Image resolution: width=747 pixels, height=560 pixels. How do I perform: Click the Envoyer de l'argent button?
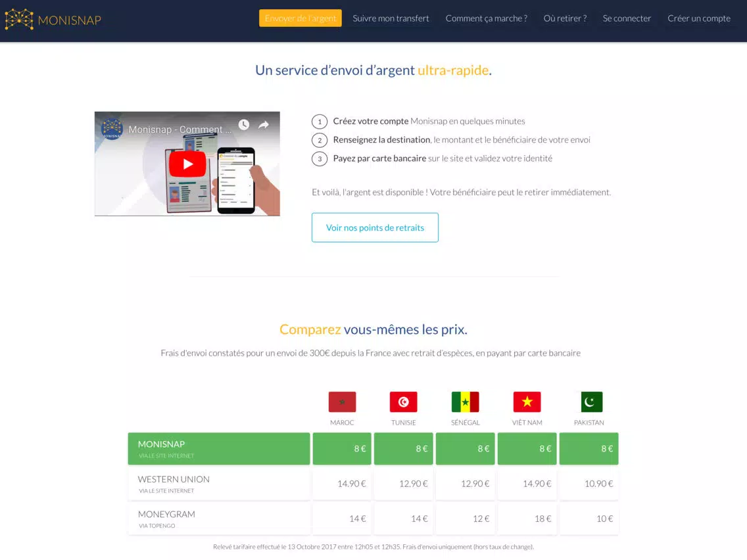pyautogui.click(x=301, y=18)
